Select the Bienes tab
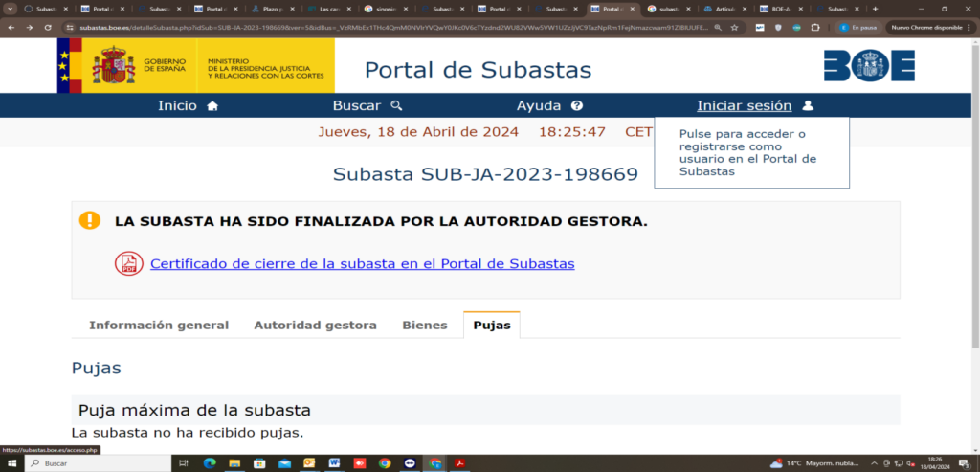The height and width of the screenshot is (472, 980). click(424, 326)
